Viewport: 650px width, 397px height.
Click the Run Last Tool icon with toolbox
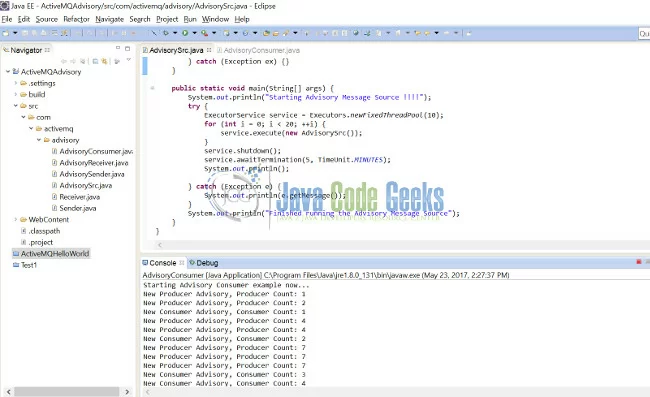click(204, 33)
